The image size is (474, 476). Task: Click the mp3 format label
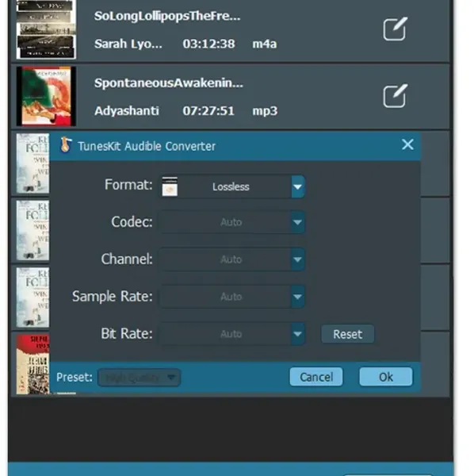265,111
